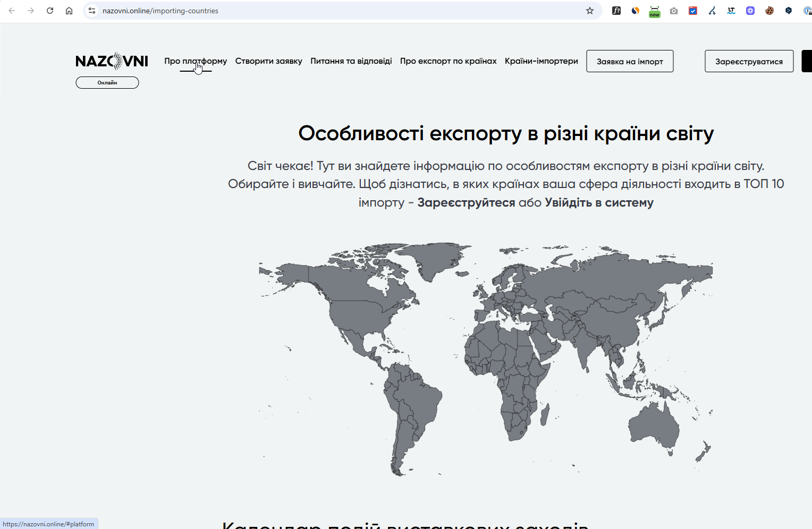This screenshot has width=812, height=529.
Task: Open the green "new" screenshot extension
Action: 655,11
